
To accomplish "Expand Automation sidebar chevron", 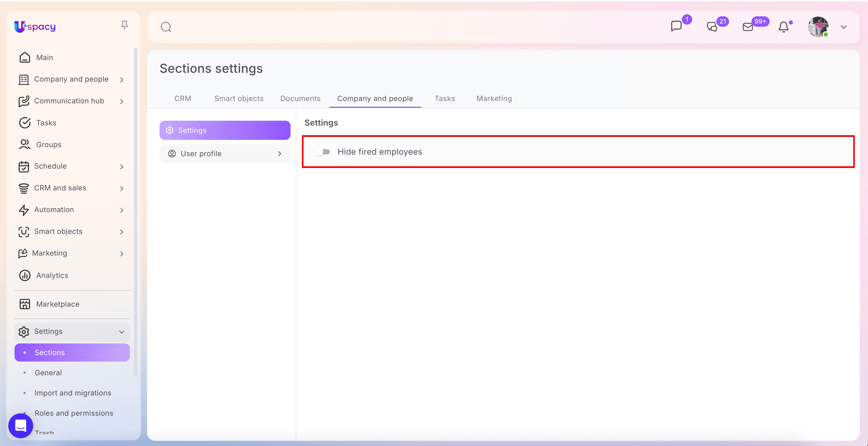I will tap(122, 210).
